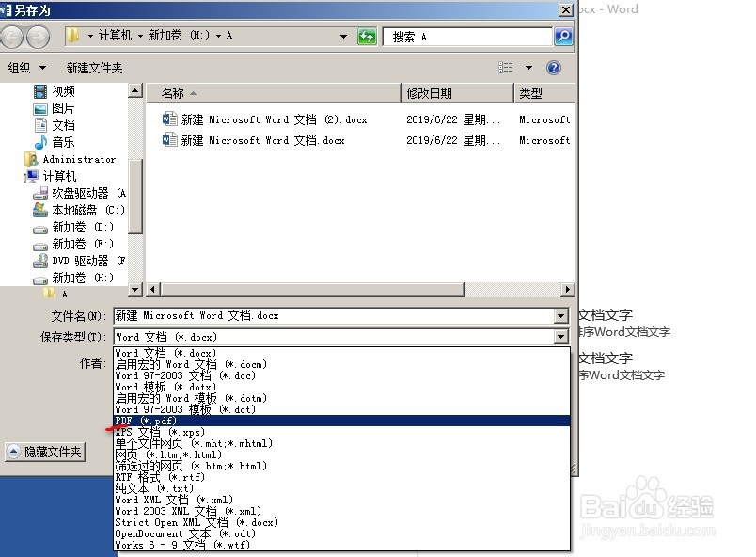
Task: Choose Word 2003 XML 文档 (*.xml)
Action: pyautogui.click(x=342, y=511)
